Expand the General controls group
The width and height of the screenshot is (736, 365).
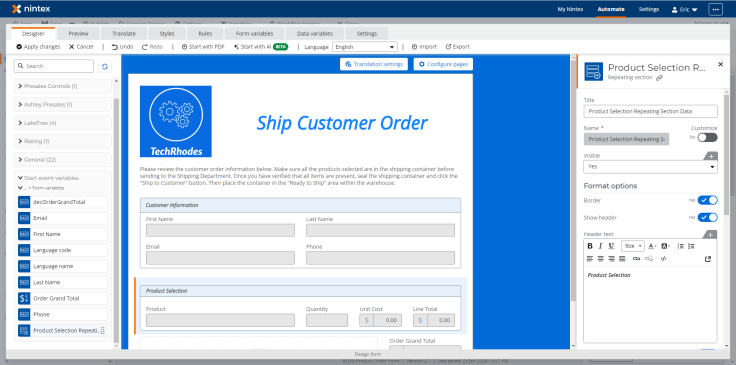tap(63, 160)
